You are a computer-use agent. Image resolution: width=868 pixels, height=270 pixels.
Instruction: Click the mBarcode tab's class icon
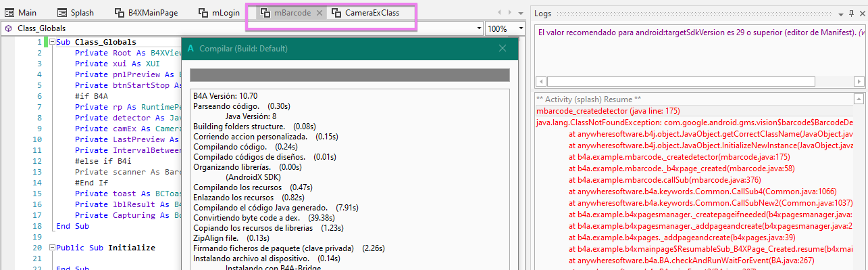pos(265,12)
